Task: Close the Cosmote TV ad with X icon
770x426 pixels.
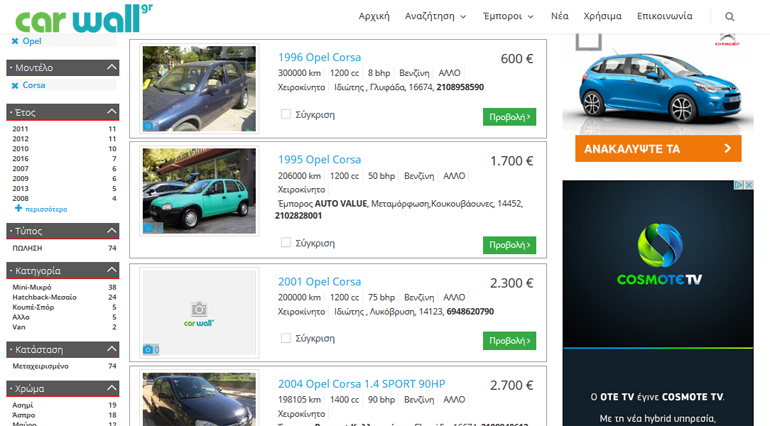Action: pos(749,185)
